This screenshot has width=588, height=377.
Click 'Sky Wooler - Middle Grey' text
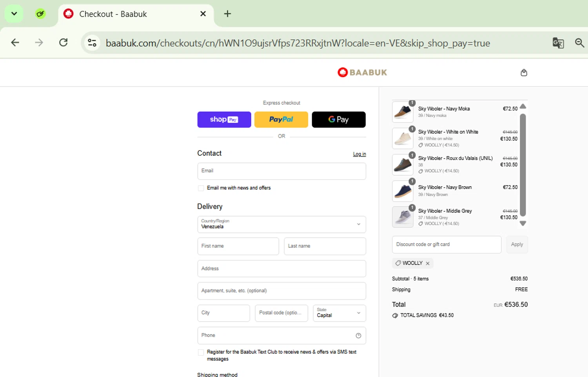(445, 211)
